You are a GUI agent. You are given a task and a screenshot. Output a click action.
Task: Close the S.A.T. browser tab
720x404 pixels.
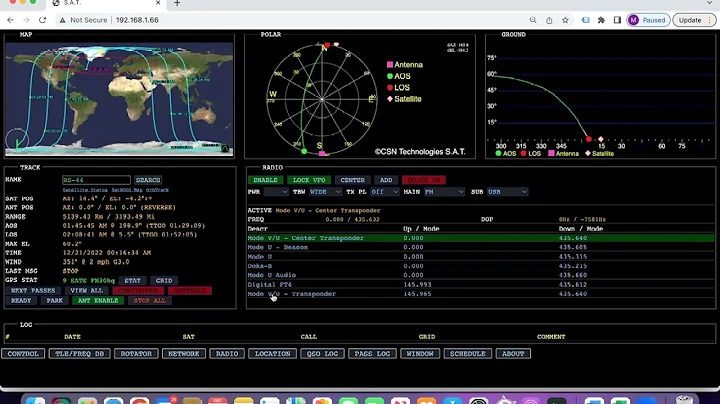[x=158, y=3]
